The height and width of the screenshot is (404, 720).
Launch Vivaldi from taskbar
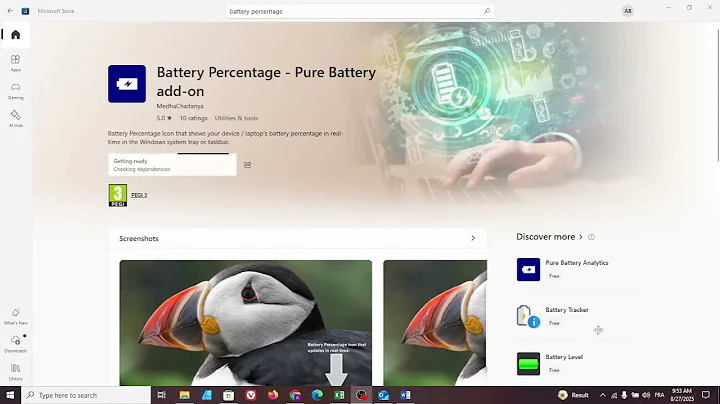pyautogui.click(x=251, y=395)
